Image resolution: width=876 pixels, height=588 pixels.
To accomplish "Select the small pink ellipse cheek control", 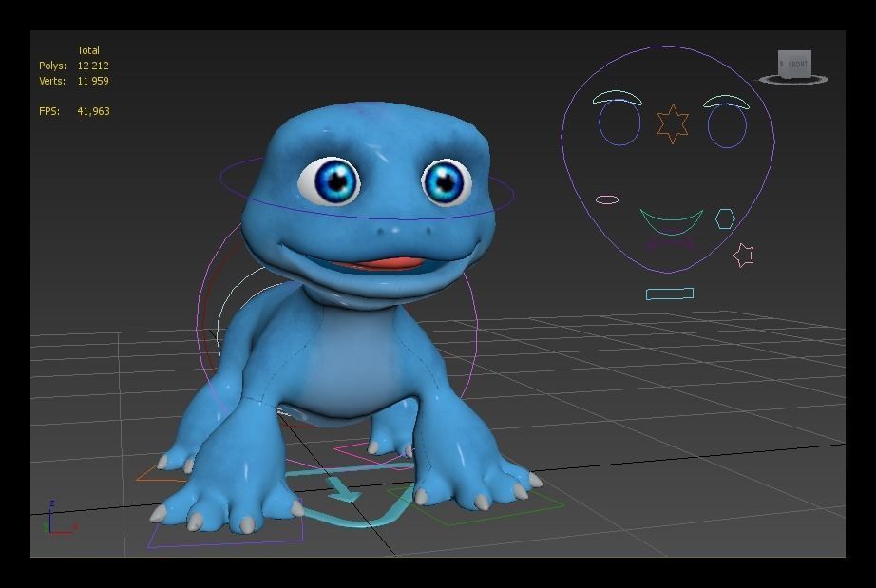I will pos(607,199).
